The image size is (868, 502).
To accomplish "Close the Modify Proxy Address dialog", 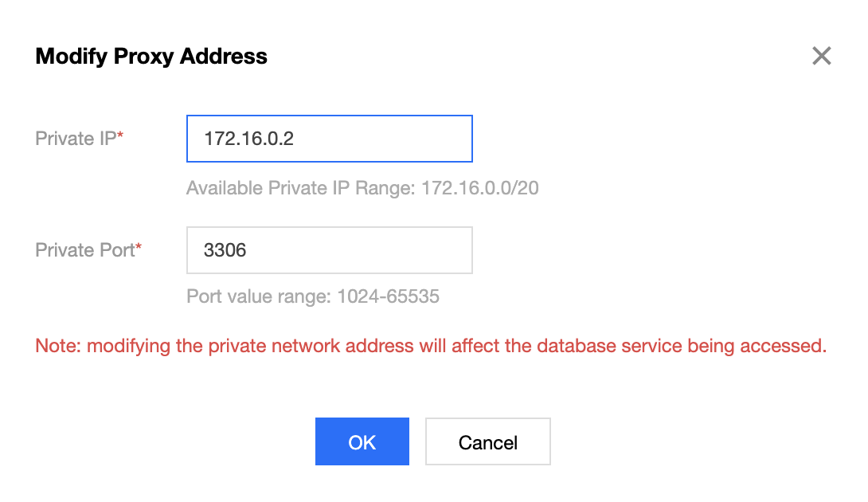I will pos(821,56).
